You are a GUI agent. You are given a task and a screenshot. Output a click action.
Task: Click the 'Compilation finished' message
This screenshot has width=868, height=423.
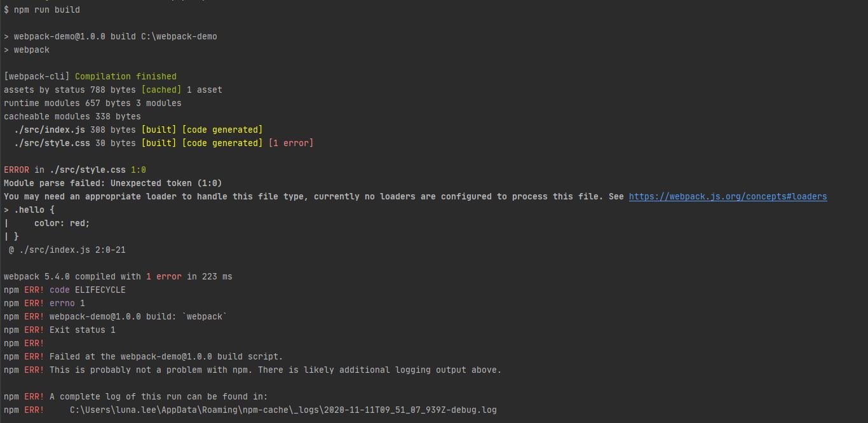tap(125, 77)
